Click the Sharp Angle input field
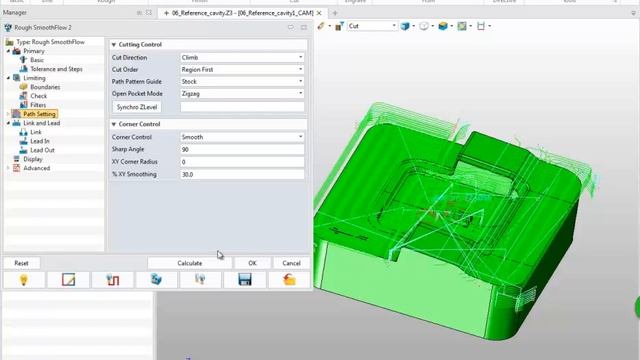Viewport: 640px width, 360px height. (242, 149)
